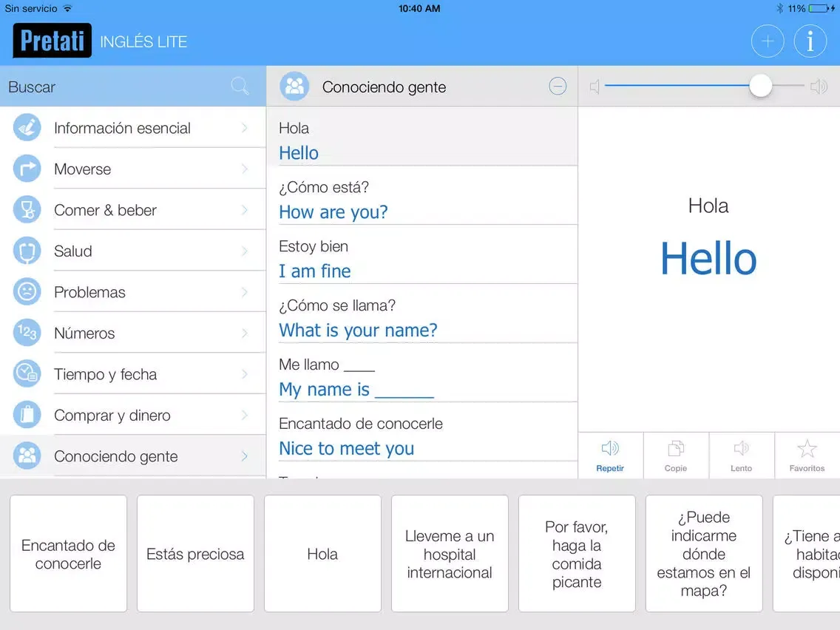The height and width of the screenshot is (630, 840).
Task: Tap the Pretati logo
Action: [52, 40]
